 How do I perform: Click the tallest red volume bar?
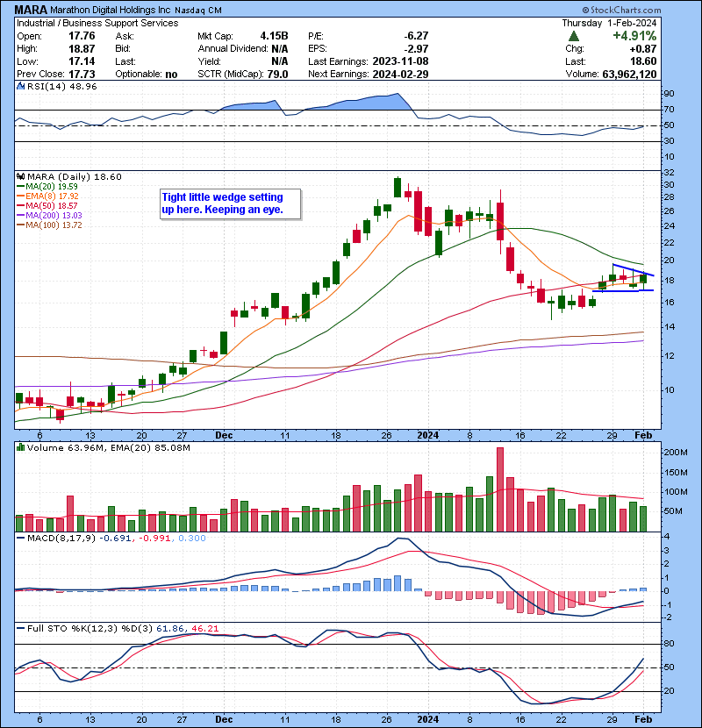tap(500, 489)
